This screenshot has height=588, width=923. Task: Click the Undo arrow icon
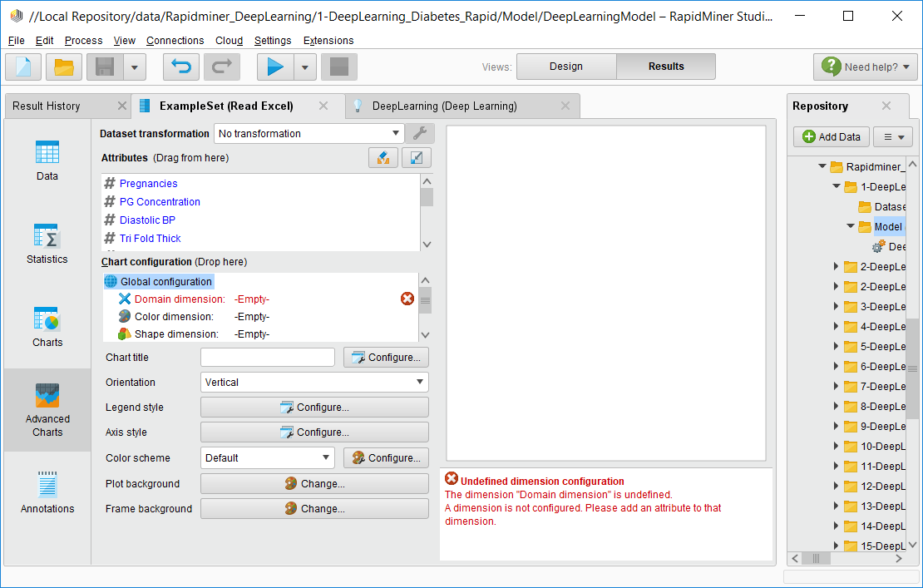click(181, 67)
